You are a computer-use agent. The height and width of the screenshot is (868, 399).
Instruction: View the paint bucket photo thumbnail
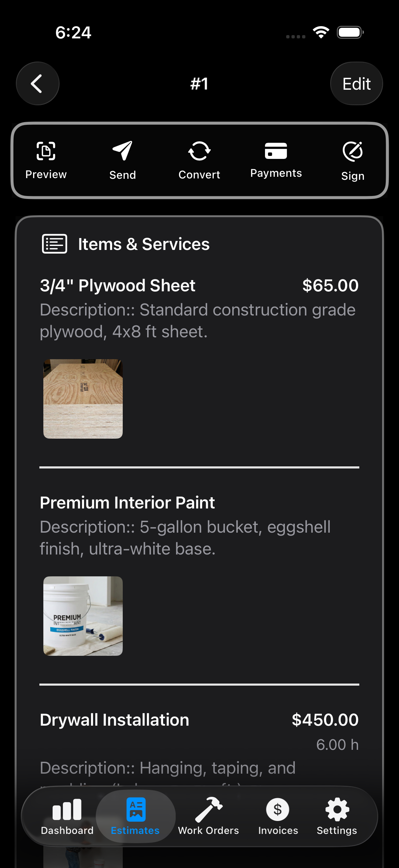click(x=83, y=616)
